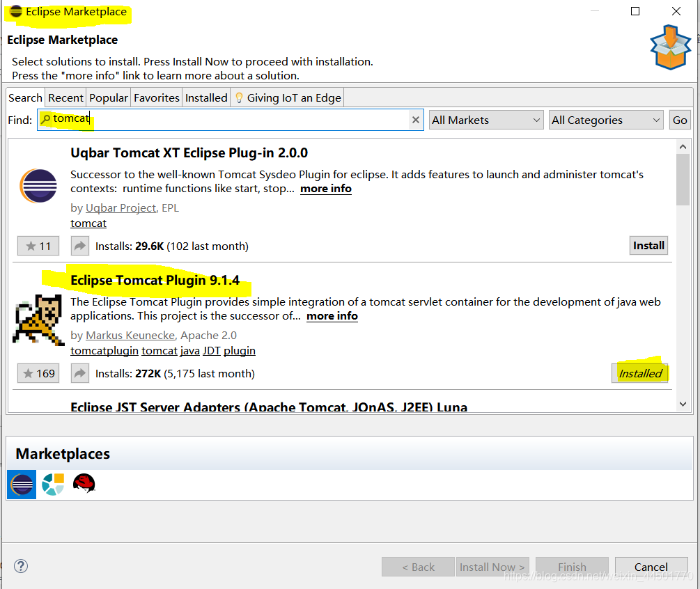Open more info for Uqbar Tomcat XT
Screen dimensions: 700x589
tap(326, 189)
